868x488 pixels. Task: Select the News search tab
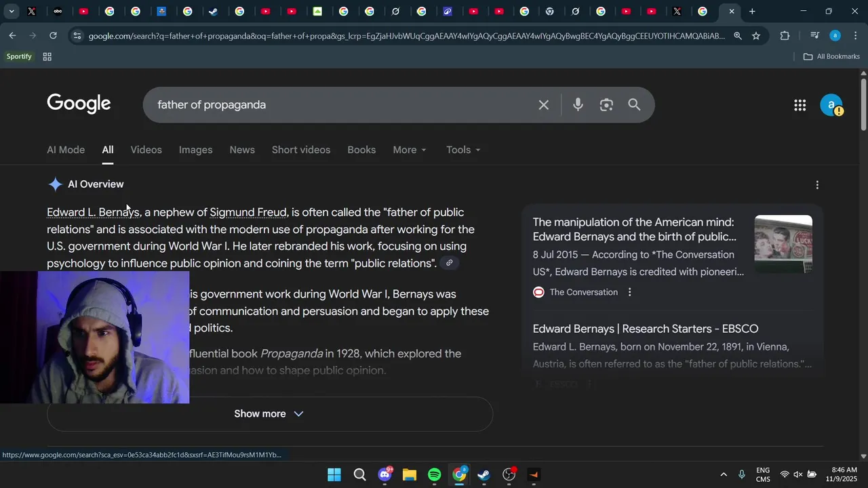pyautogui.click(x=242, y=150)
